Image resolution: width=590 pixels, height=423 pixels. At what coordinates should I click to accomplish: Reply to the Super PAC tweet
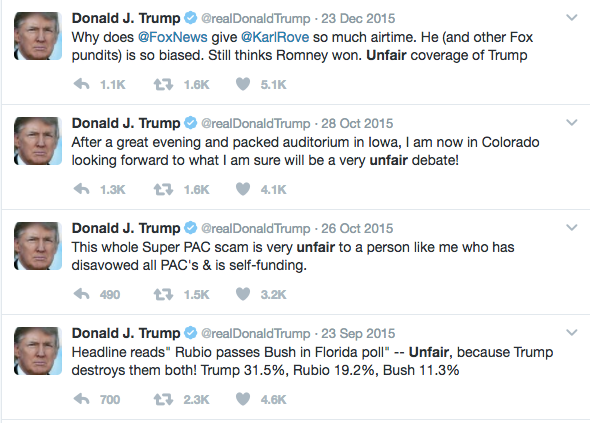[81, 294]
